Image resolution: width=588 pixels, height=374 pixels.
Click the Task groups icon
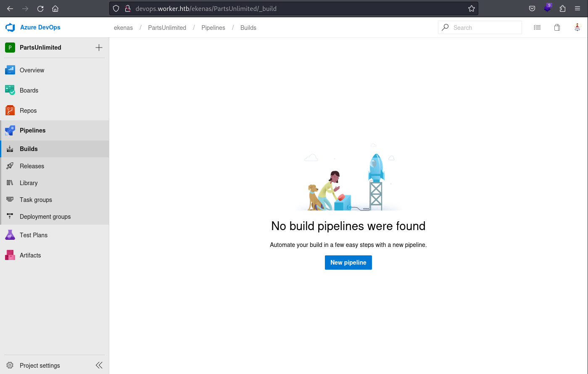pos(10,200)
